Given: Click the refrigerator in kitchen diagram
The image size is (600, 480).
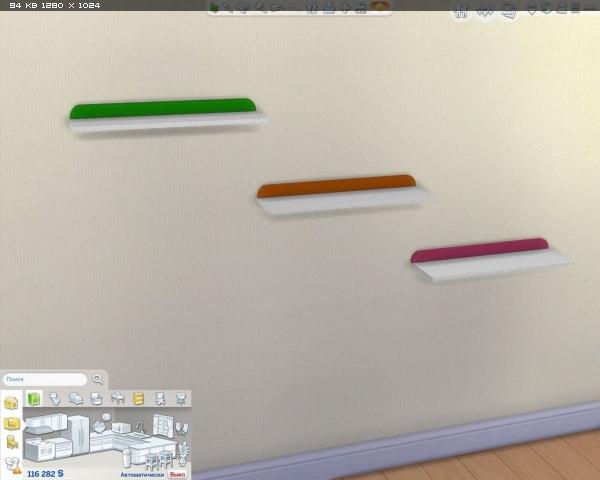Looking at the screenshot, I should pos(78,436).
